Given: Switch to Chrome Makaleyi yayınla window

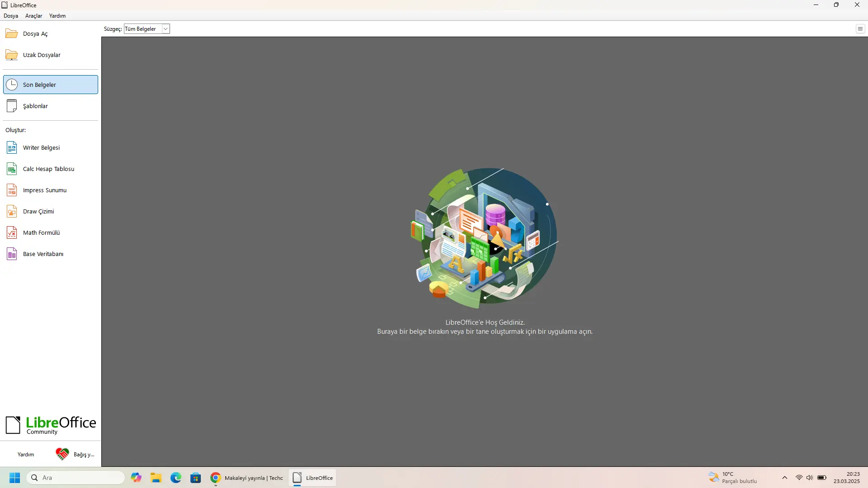Looking at the screenshot, I should click(x=247, y=478).
